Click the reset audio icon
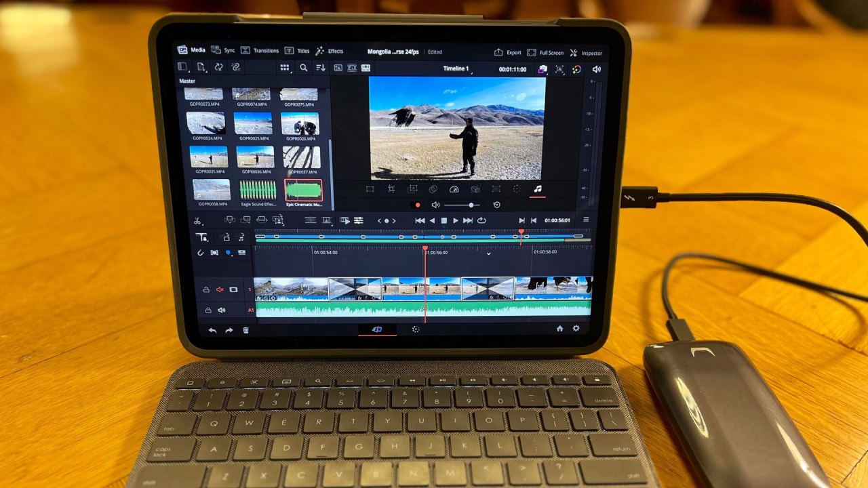868x488 pixels. pos(496,205)
